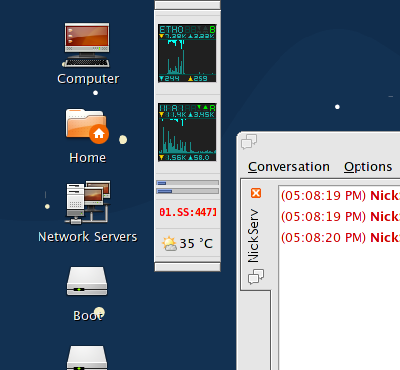Viewport: 400px width, 370px height.
Task: Open the 35 °C weather applet
Action: (187, 243)
